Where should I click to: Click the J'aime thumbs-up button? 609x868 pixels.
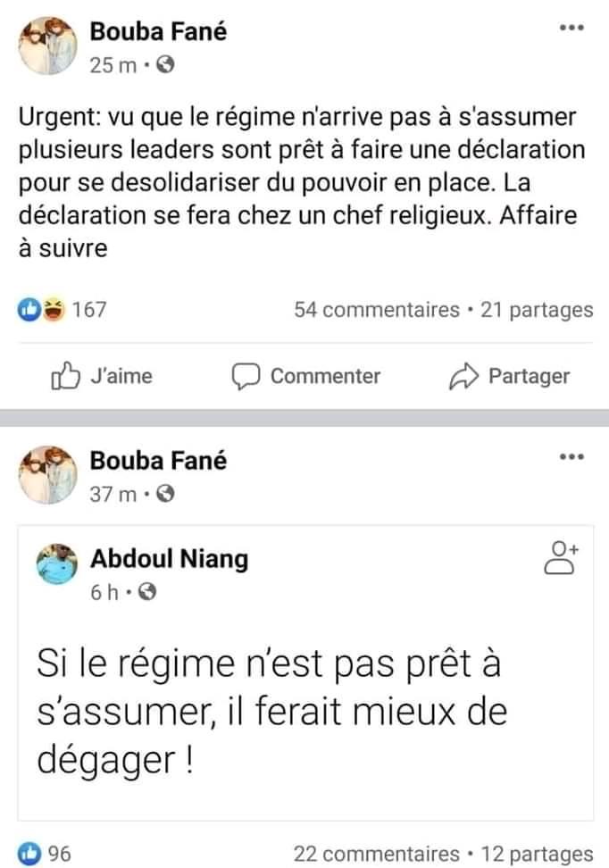tap(102, 376)
